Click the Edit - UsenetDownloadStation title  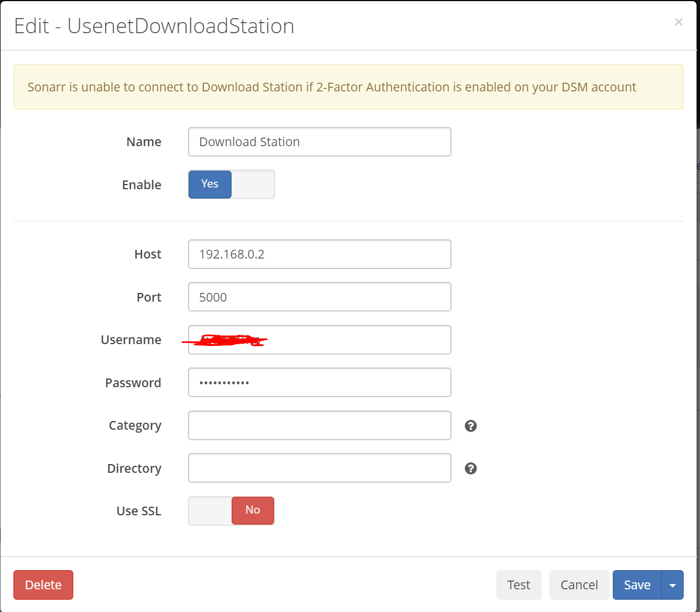[x=154, y=26]
